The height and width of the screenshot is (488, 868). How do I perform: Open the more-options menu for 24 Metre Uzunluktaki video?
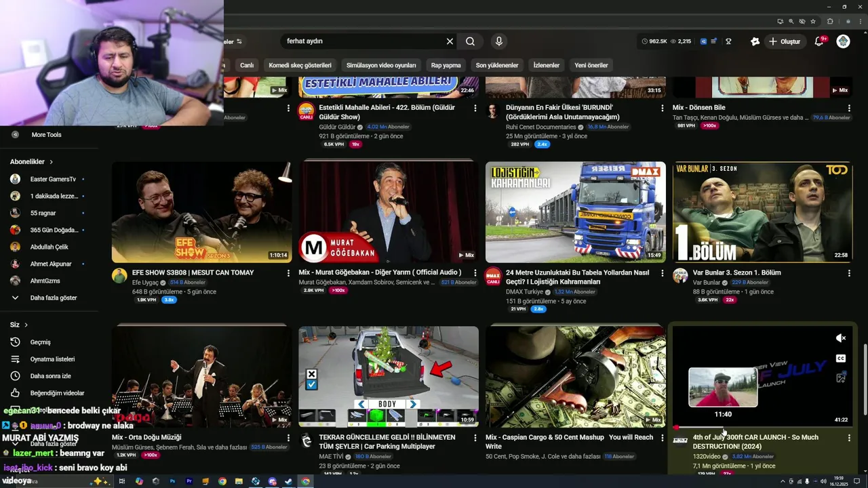(663, 273)
